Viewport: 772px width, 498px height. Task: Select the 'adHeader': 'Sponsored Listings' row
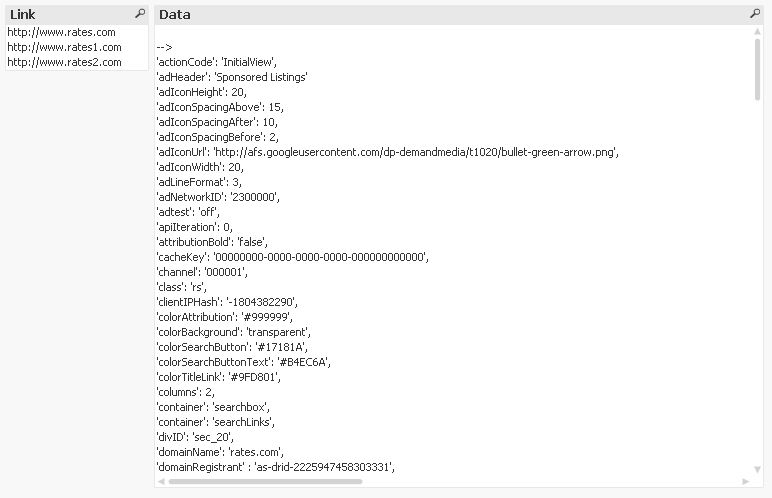coord(232,77)
